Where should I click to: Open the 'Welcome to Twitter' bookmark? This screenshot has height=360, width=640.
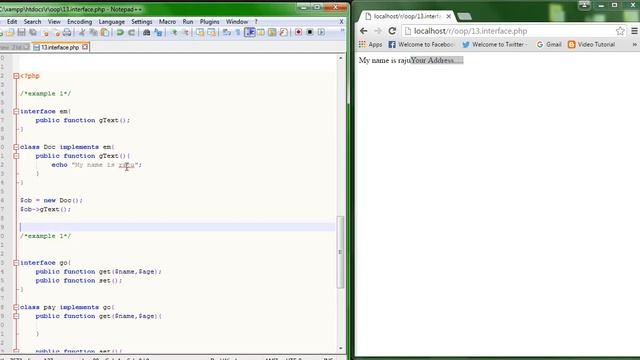pyautogui.click(x=494, y=44)
